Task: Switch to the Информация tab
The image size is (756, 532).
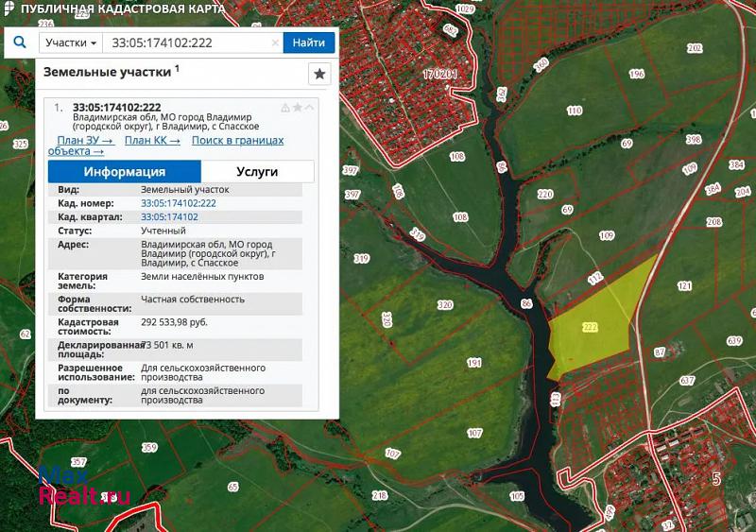Action: 125,172
